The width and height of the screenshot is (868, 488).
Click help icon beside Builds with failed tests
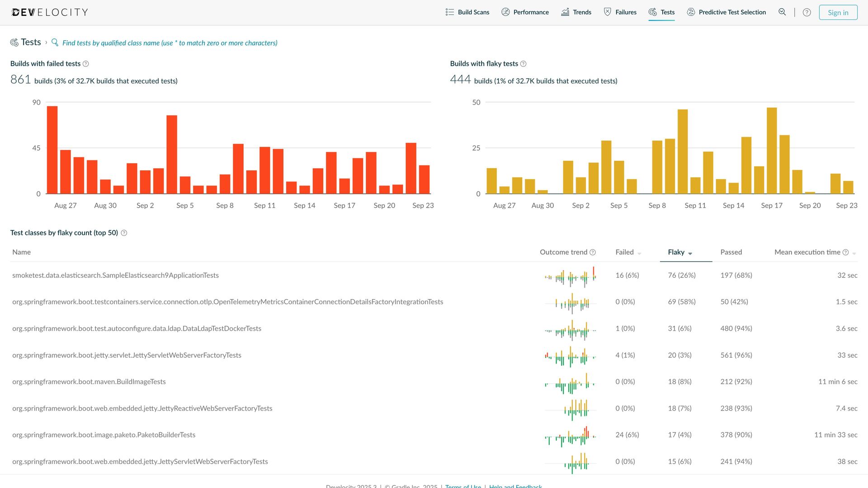click(x=86, y=64)
